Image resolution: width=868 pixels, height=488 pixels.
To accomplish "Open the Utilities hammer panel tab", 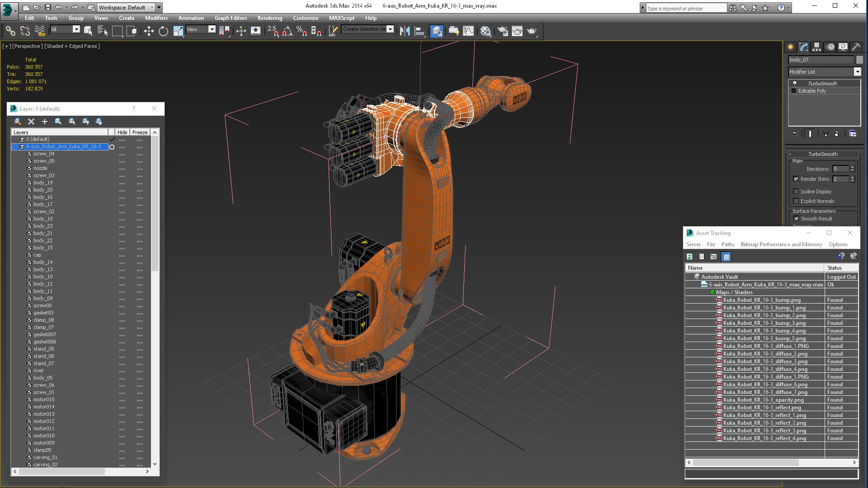I will tap(856, 47).
